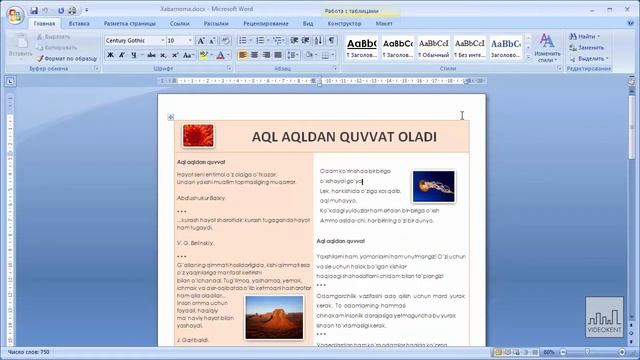Decrease paragraph indent
Image resolution: width=640 pixels, height=360 pixels.
click(x=294, y=40)
